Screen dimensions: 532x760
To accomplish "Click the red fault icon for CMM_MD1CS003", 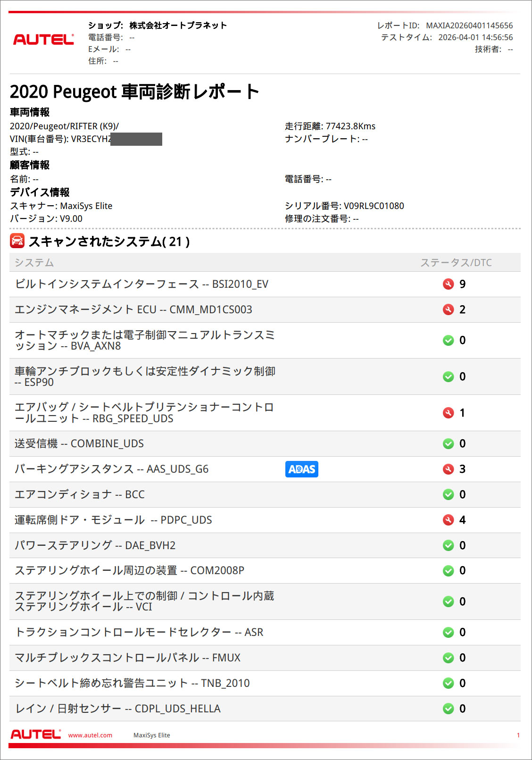I will [448, 309].
